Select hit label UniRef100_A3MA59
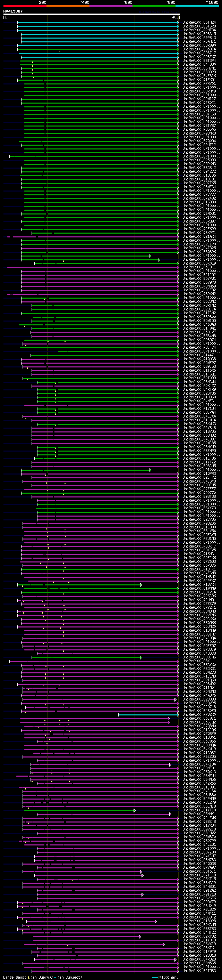 pyautogui.click(x=199, y=286)
